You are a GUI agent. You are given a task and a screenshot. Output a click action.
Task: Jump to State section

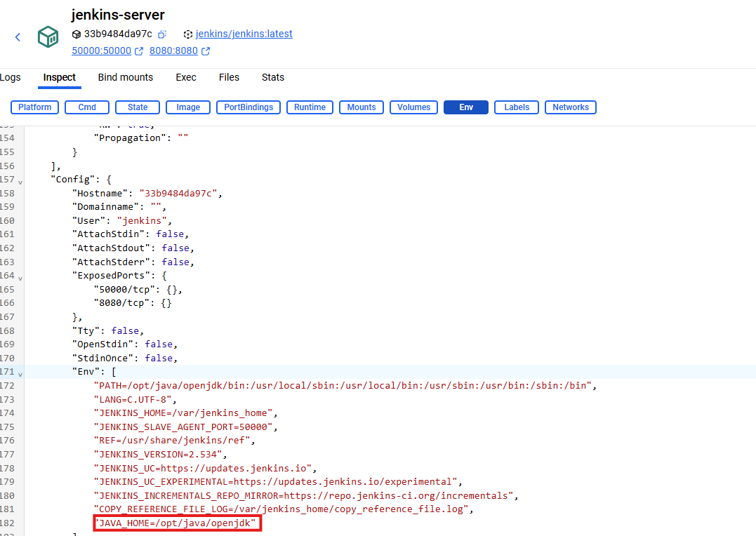pyautogui.click(x=138, y=107)
